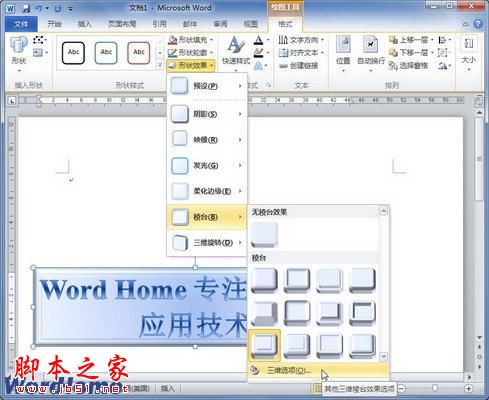
Task: Switch to the 插入 ribbon tab
Action: [x=84, y=24]
